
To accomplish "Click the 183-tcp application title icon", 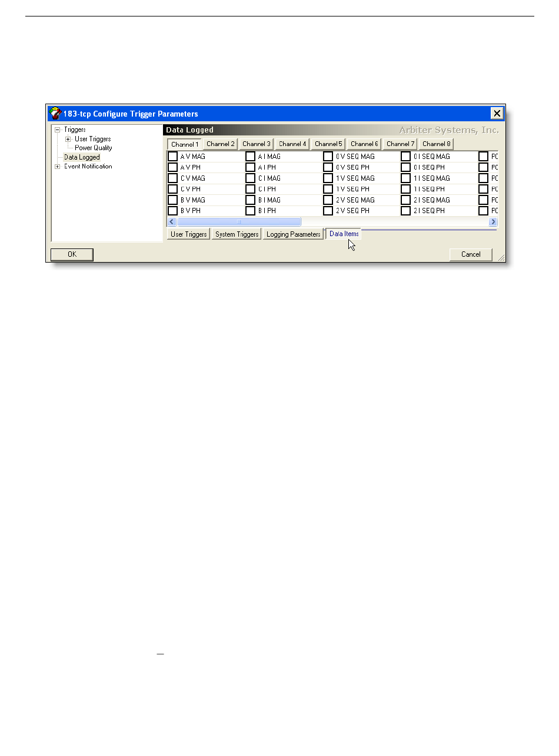I will 55,114.
